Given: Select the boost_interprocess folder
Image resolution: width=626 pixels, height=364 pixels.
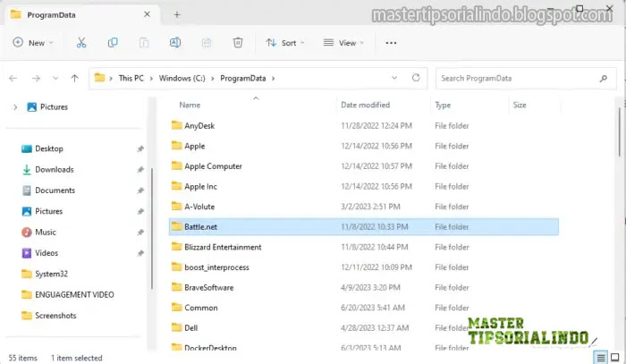Looking at the screenshot, I should point(364,267).
